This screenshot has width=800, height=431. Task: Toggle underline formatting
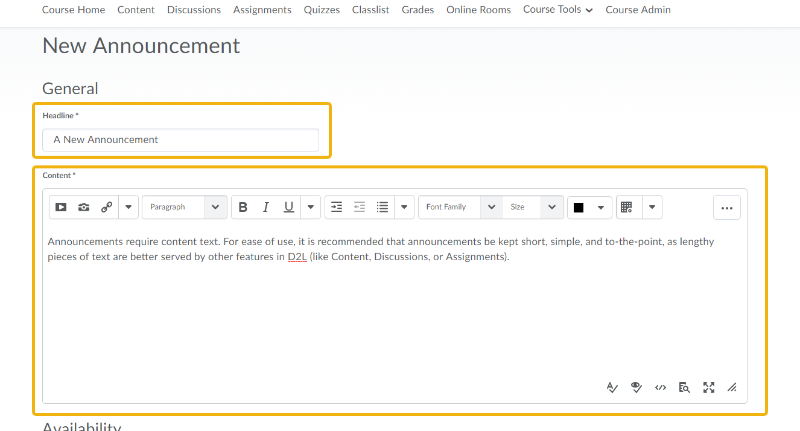[x=289, y=207]
